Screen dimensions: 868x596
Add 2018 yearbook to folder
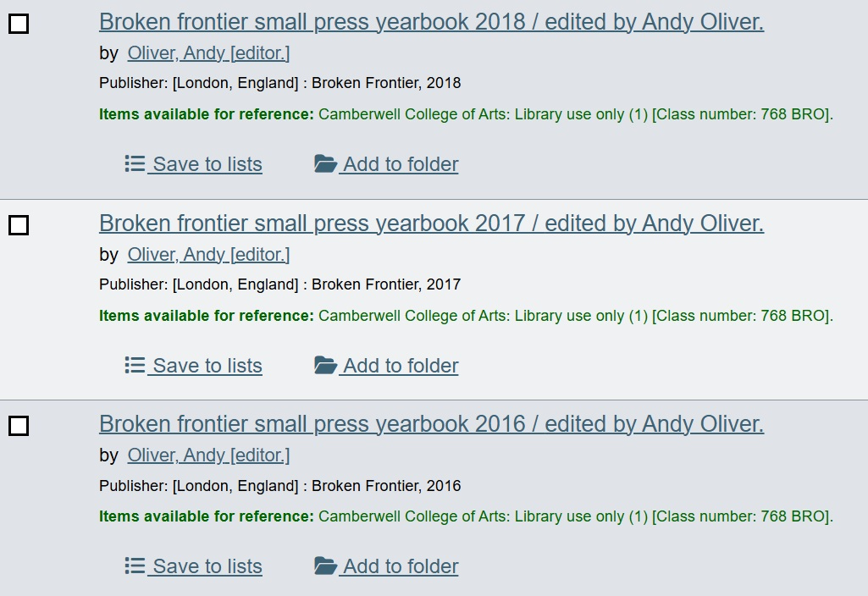tap(400, 164)
